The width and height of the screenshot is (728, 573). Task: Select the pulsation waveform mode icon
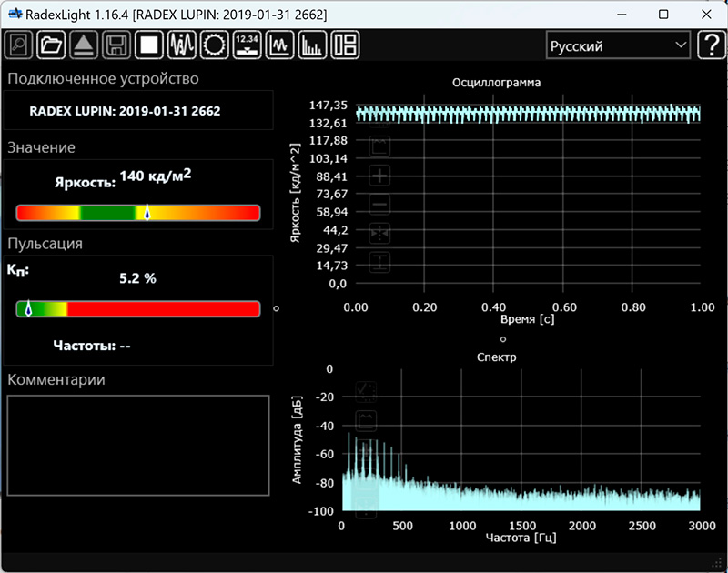click(182, 45)
